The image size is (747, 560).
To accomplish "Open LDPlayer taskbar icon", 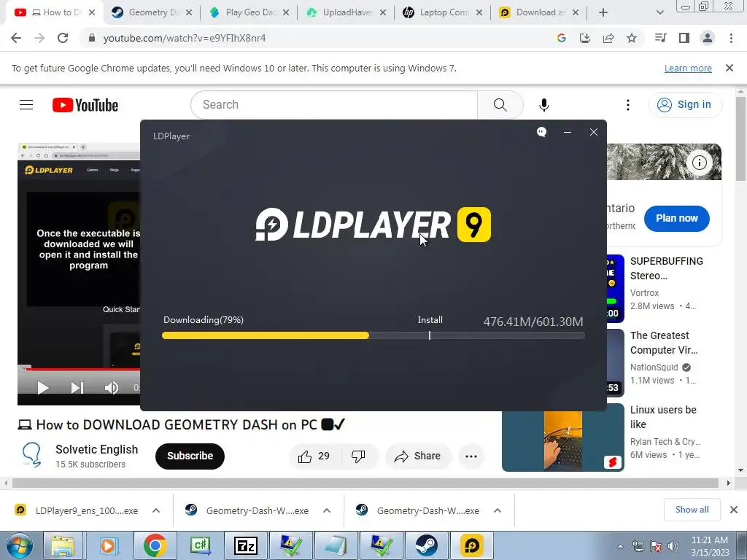I will (x=472, y=545).
